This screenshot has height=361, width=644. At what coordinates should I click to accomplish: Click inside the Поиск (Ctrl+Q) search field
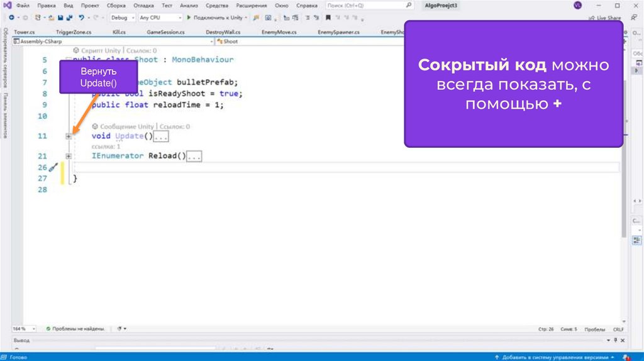(x=365, y=5)
